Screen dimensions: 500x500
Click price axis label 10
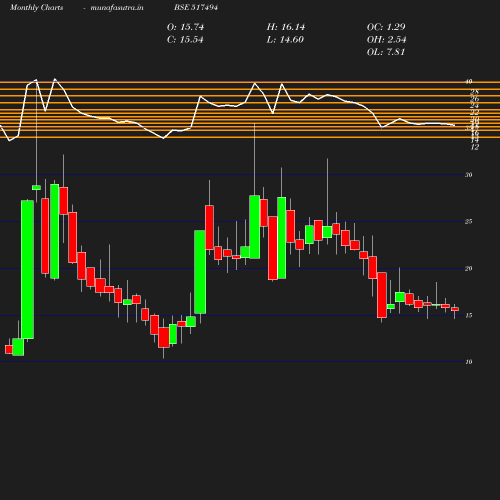click(469, 362)
